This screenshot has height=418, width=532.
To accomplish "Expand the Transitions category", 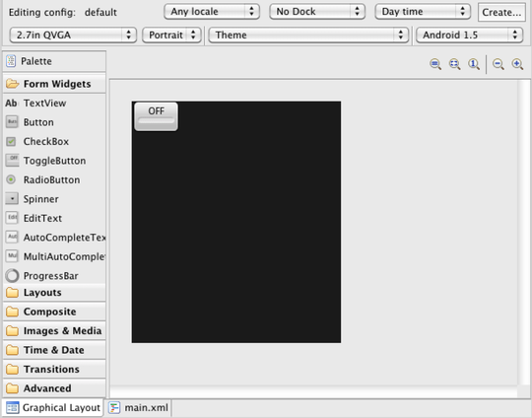I will pyautogui.click(x=54, y=369).
